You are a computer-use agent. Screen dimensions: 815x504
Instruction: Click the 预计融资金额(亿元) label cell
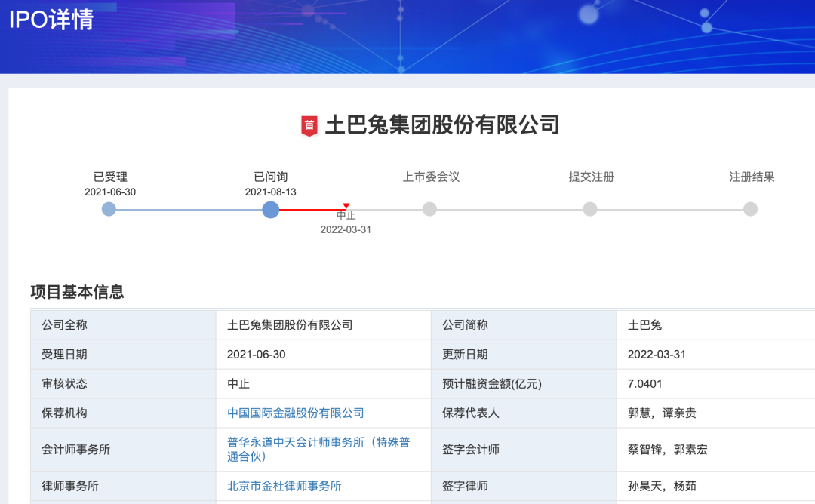pos(524,384)
